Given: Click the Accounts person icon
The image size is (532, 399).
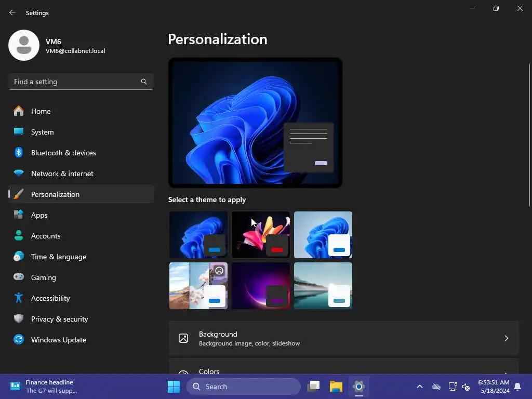Looking at the screenshot, I should [x=19, y=235].
